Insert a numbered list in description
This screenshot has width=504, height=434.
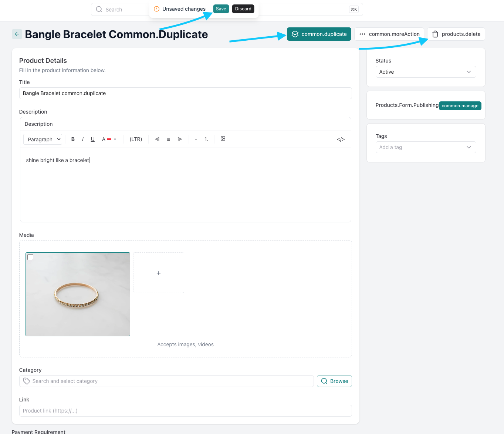206,139
